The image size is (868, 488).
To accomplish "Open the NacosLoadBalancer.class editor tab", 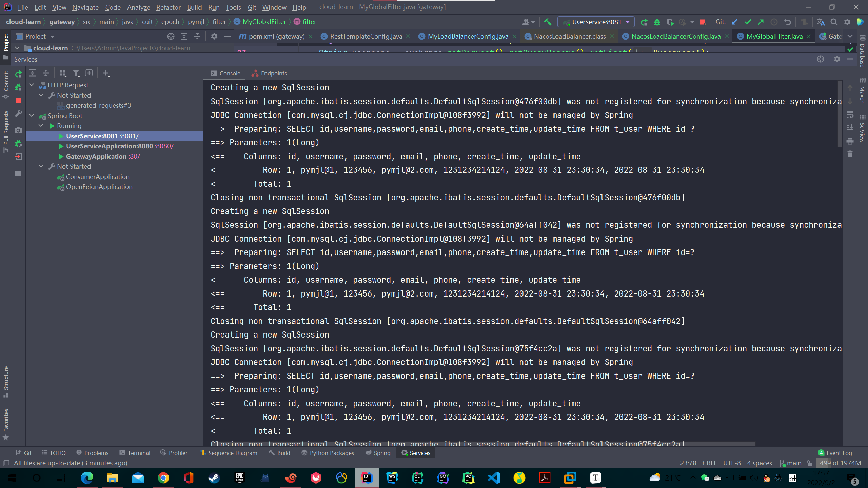I will coord(569,36).
